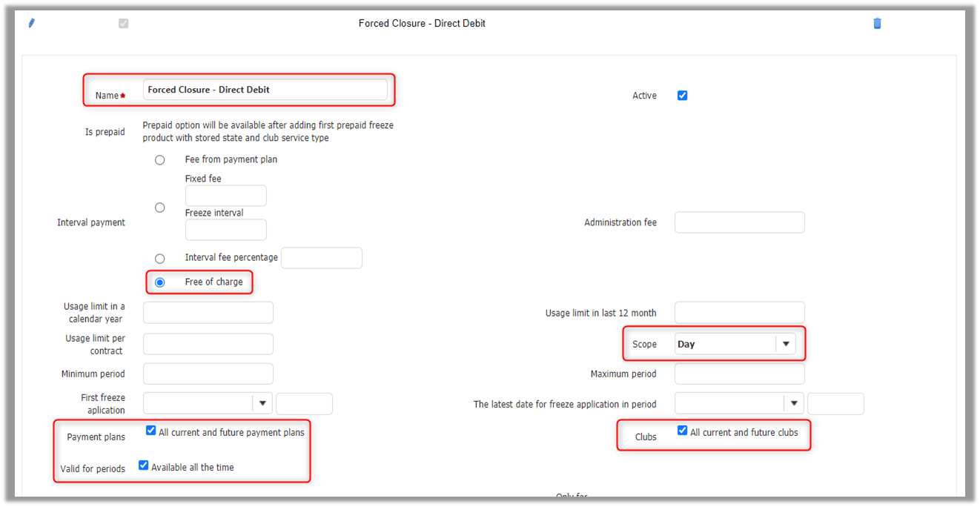Image resolution: width=980 pixels, height=507 pixels.
Task: Toggle All current and future payment plans
Action: 151,431
